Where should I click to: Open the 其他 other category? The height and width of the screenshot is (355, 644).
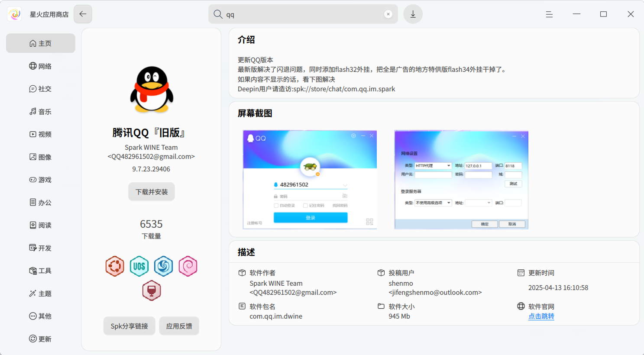(41, 316)
